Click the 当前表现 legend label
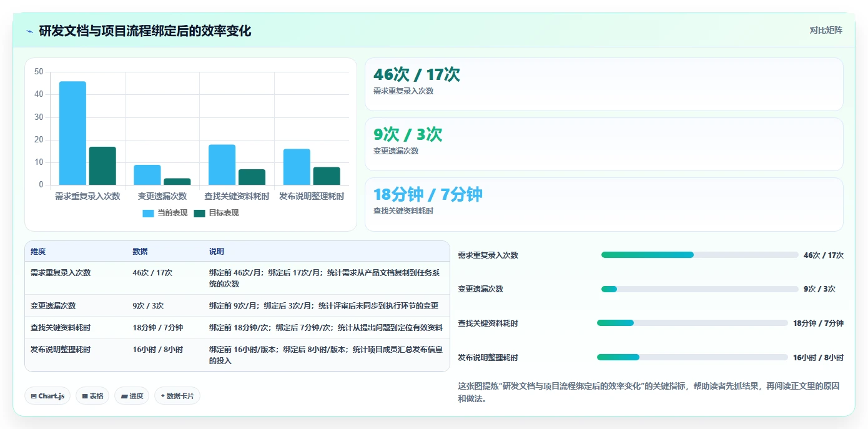Image resolution: width=868 pixels, height=429 pixels. point(172,213)
